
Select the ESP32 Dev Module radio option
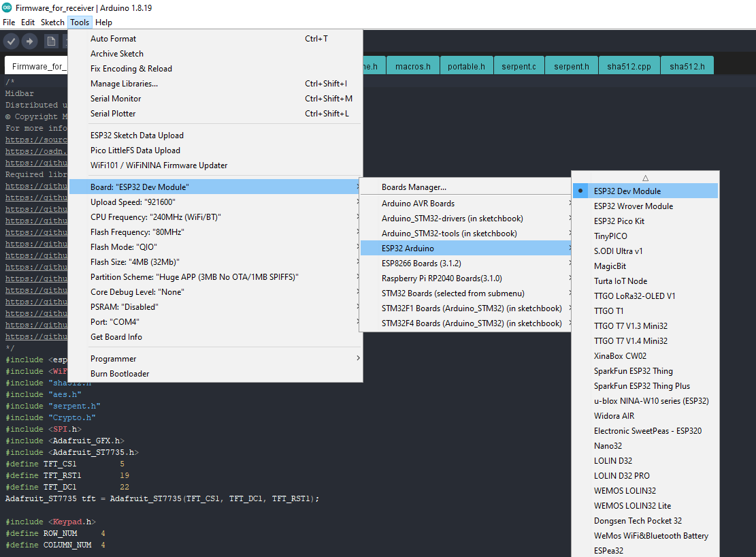[627, 191]
